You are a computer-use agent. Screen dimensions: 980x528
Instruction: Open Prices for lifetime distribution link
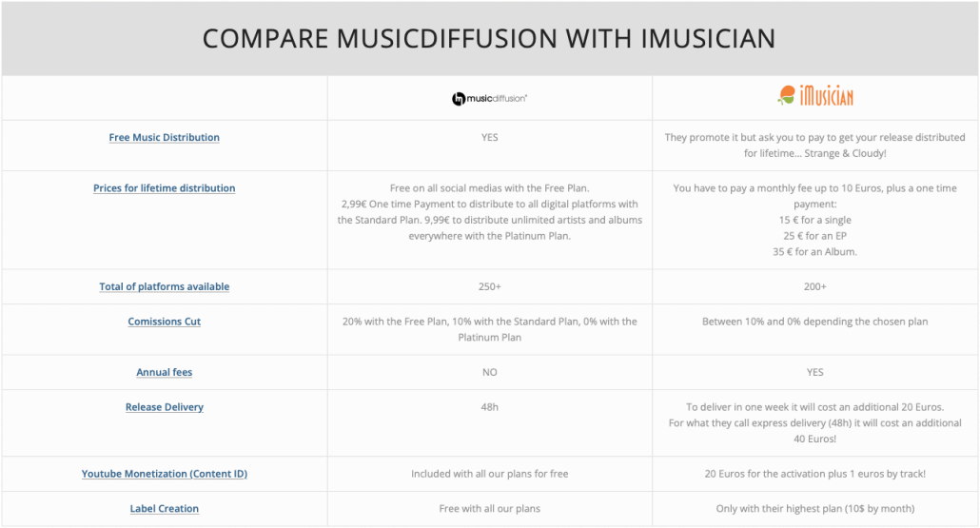tap(165, 188)
